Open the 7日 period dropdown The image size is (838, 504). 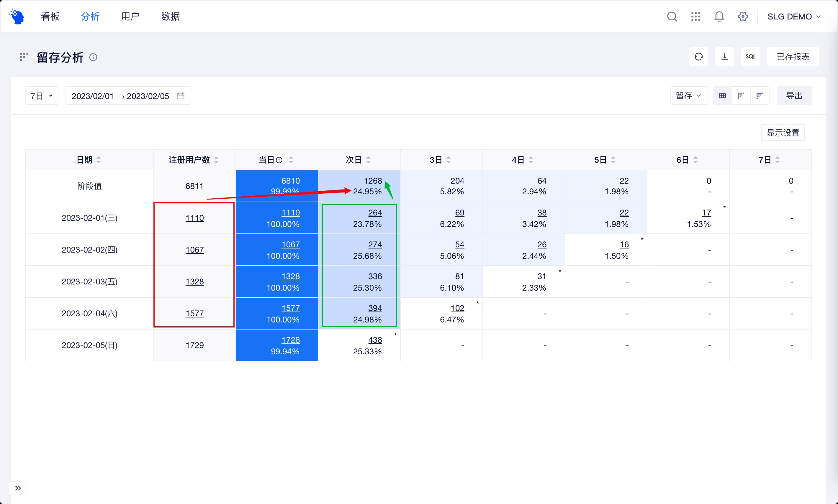click(x=42, y=95)
